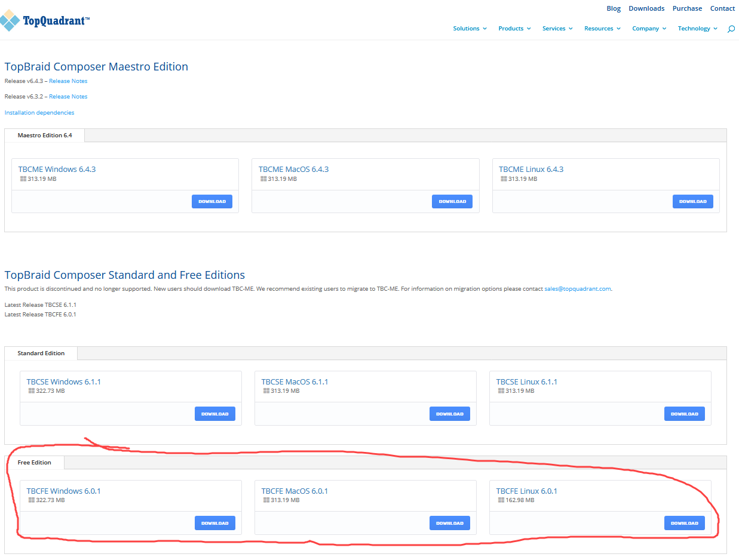Open Release Notes for v6.4.3
The width and height of the screenshot is (739, 560).
pos(68,81)
